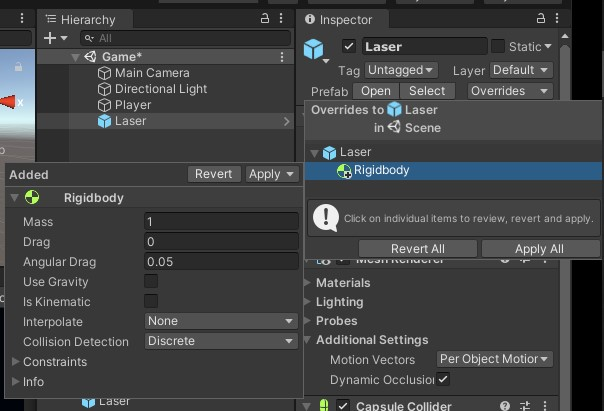The width and height of the screenshot is (604, 411).
Task: Click the Directional Light cube icon
Action: click(104, 89)
